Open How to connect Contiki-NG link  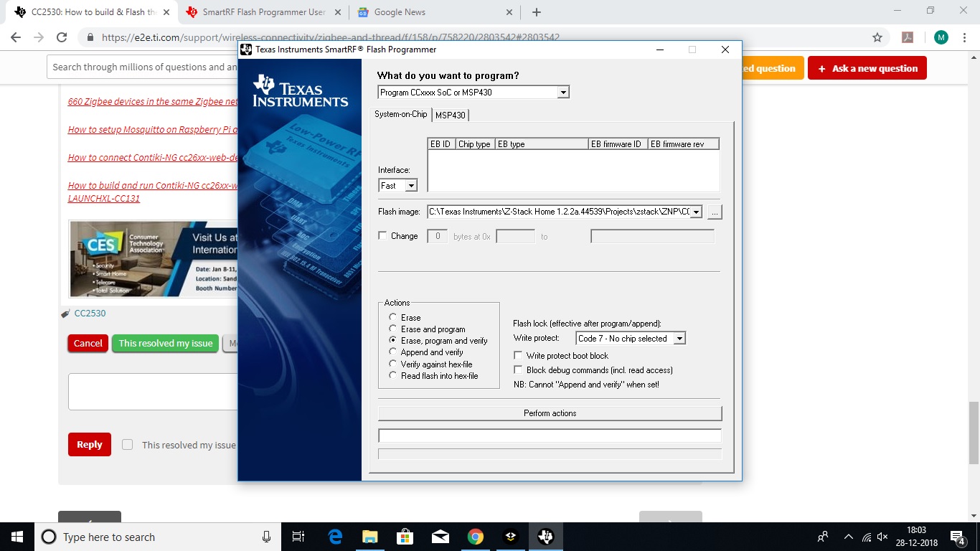(x=153, y=157)
